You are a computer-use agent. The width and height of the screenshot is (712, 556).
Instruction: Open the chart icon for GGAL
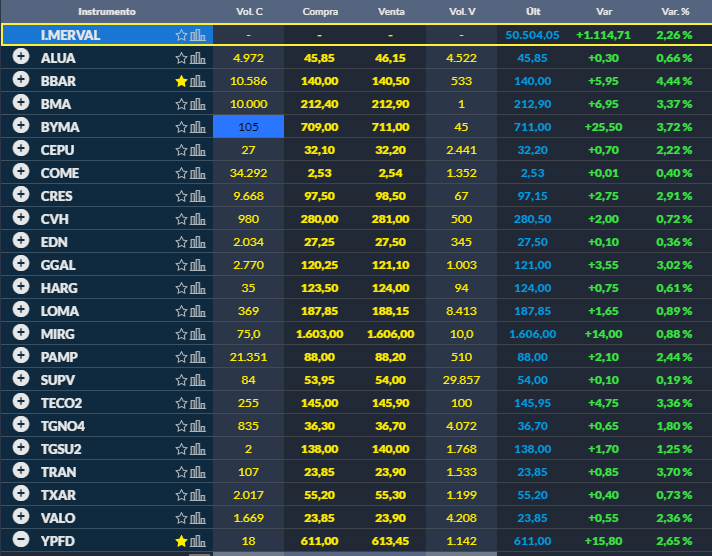coord(198,265)
